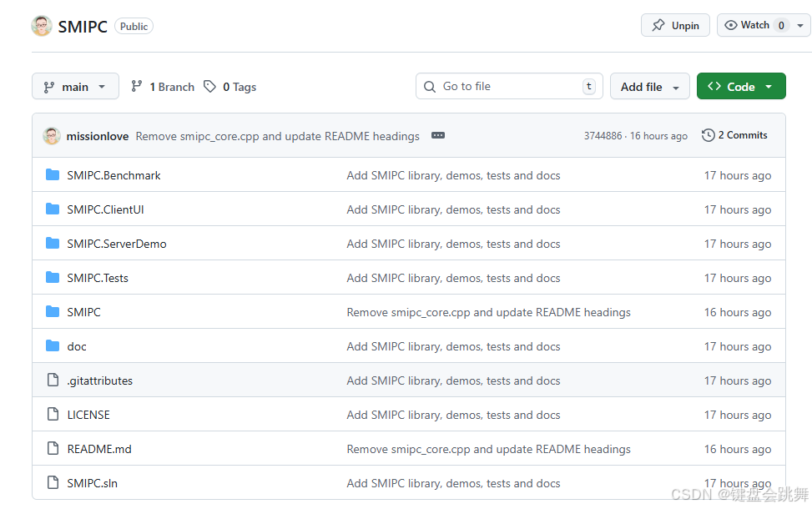The height and width of the screenshot is (509, 812).
Task: Open commit message in LICENSE row
Action: point(454,415)
